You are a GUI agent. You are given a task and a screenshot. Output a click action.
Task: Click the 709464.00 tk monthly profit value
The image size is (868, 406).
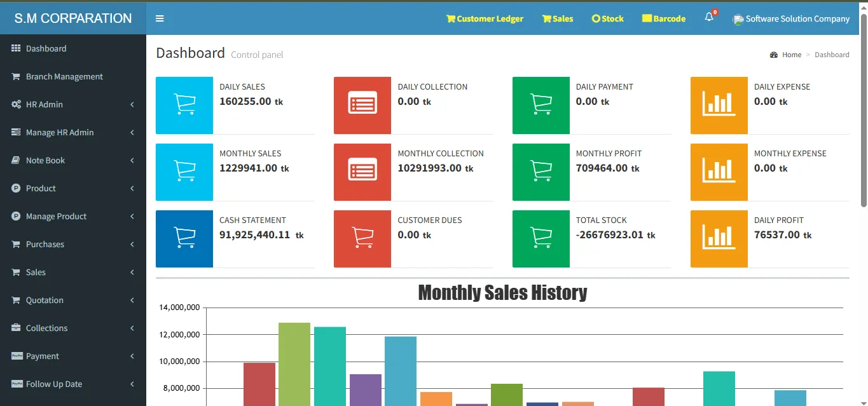[x=608, y=168]
